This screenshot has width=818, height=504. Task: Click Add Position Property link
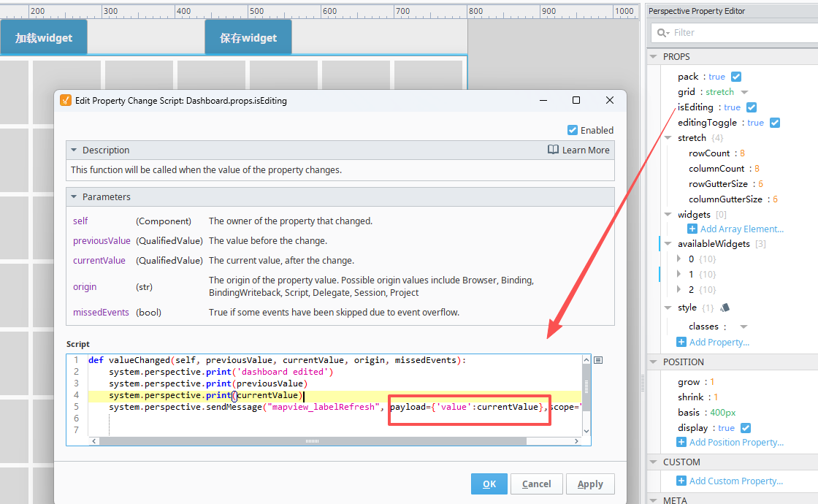click(x=736, y=443)
